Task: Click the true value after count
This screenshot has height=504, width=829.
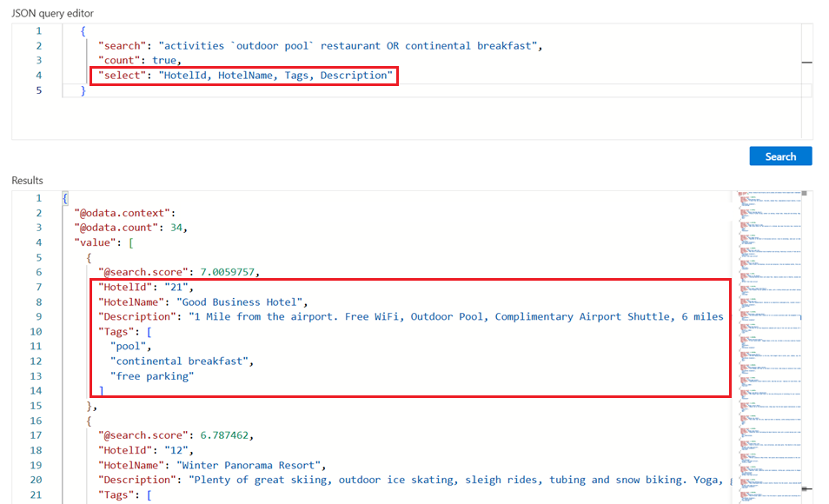Action: pos(164,60)
